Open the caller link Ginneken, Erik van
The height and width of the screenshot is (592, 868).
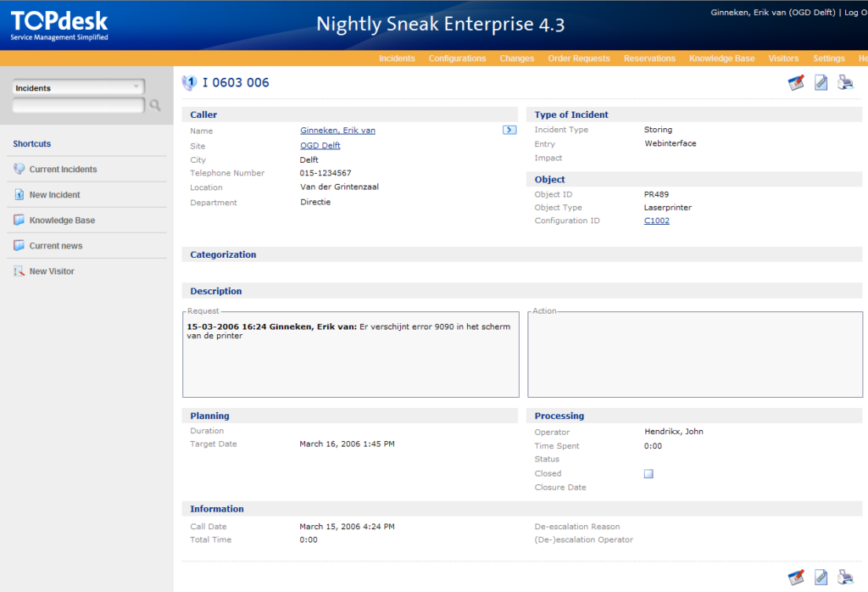[x=337, y=131]
